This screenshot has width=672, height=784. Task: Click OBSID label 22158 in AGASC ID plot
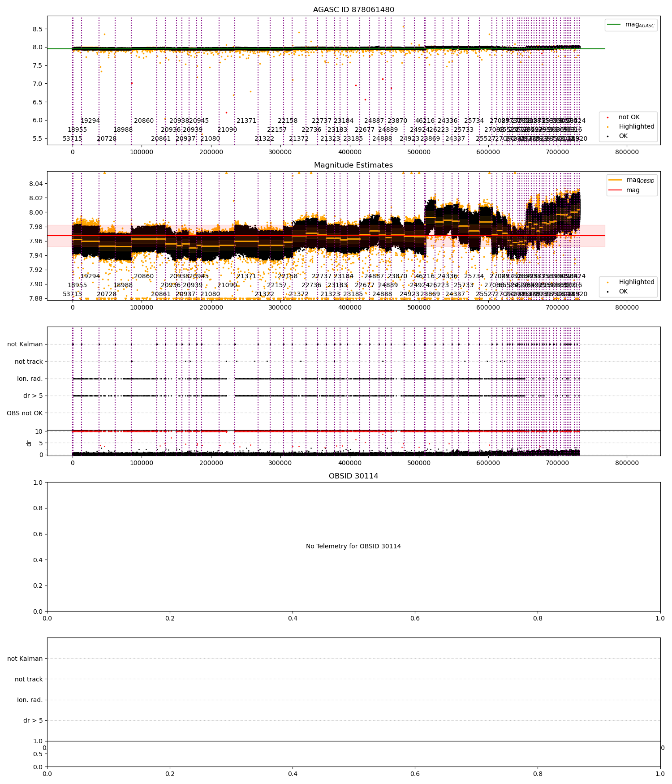point(288,121)
